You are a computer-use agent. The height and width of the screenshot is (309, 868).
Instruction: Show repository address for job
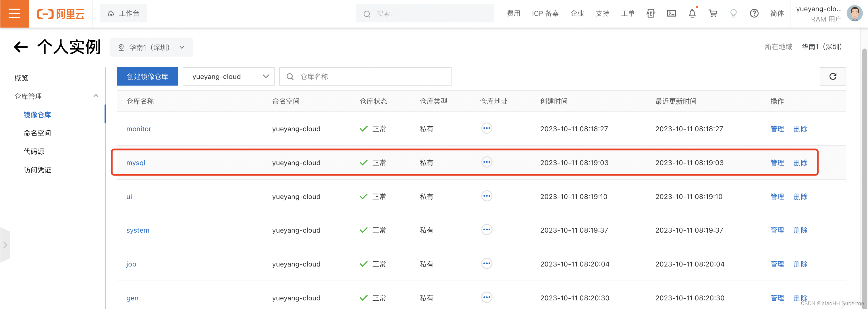point(487,264)
